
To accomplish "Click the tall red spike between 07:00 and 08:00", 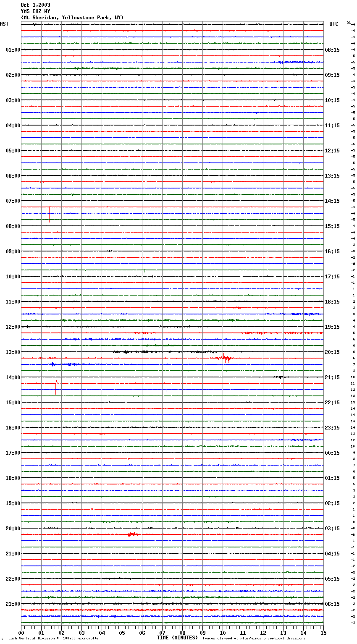I will click(49, 223).
